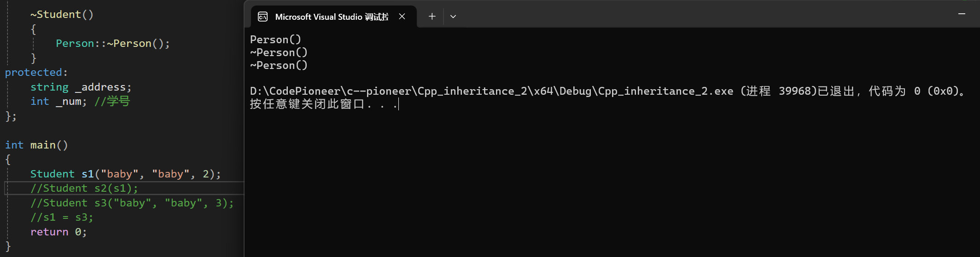Click the string _address; member declaration
The image size is (980, 257).
click(81, 87)
